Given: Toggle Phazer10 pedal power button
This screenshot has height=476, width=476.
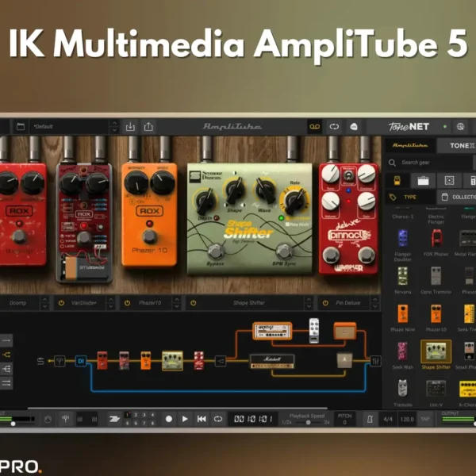Looking at the screenshot, I should [127, 303].
